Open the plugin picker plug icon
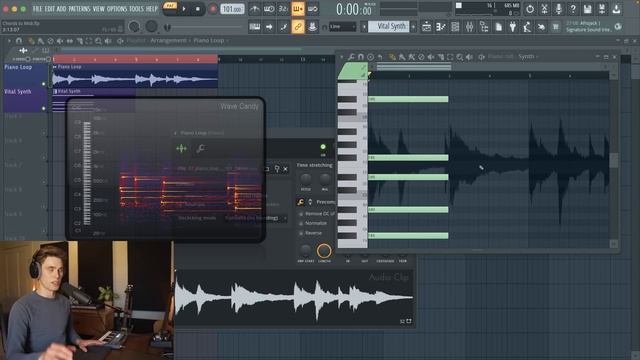 pyautogui.click(x=513, y=27)
